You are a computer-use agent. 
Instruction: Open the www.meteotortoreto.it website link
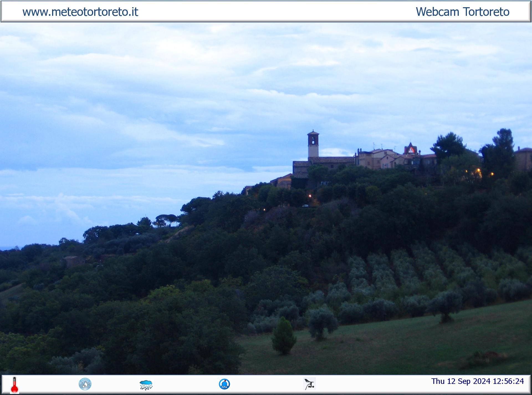pyautogui.click(x=80, y=12)
